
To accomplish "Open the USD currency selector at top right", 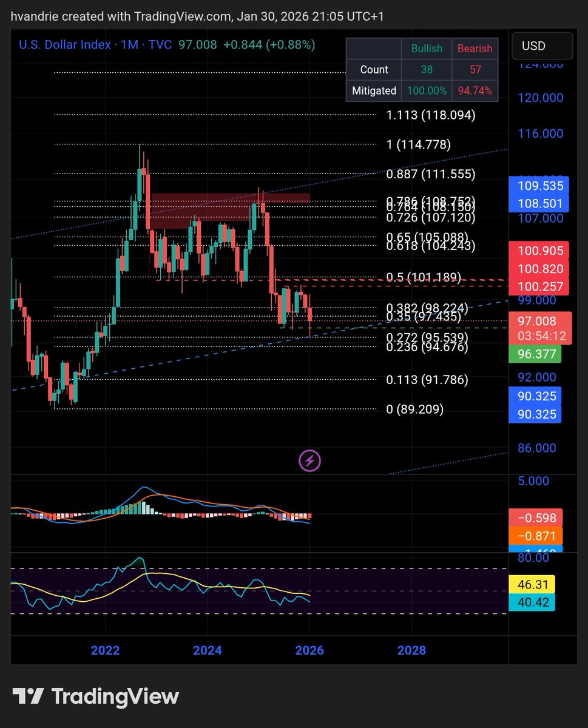I will tap(541, 45).
